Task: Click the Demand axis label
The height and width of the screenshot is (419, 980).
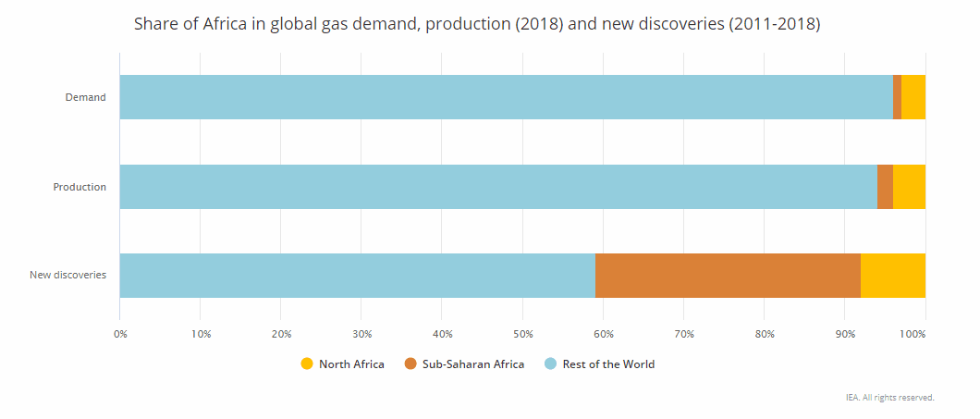Action: pos(85,97)
